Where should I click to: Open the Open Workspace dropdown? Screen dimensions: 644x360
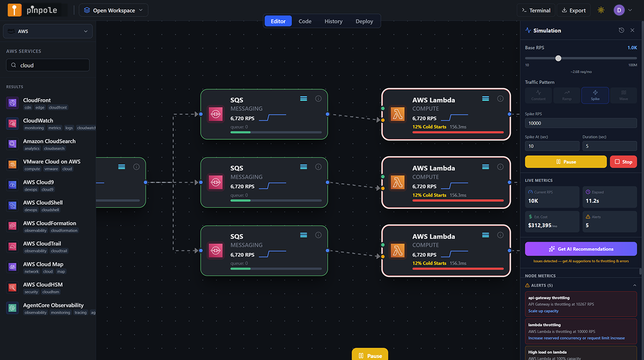113,10
